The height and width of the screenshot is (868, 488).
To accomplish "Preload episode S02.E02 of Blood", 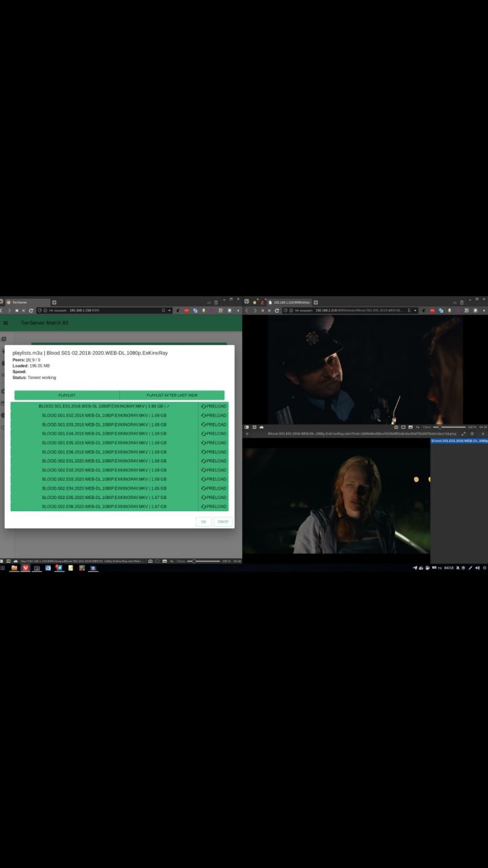I will point(213,470).
